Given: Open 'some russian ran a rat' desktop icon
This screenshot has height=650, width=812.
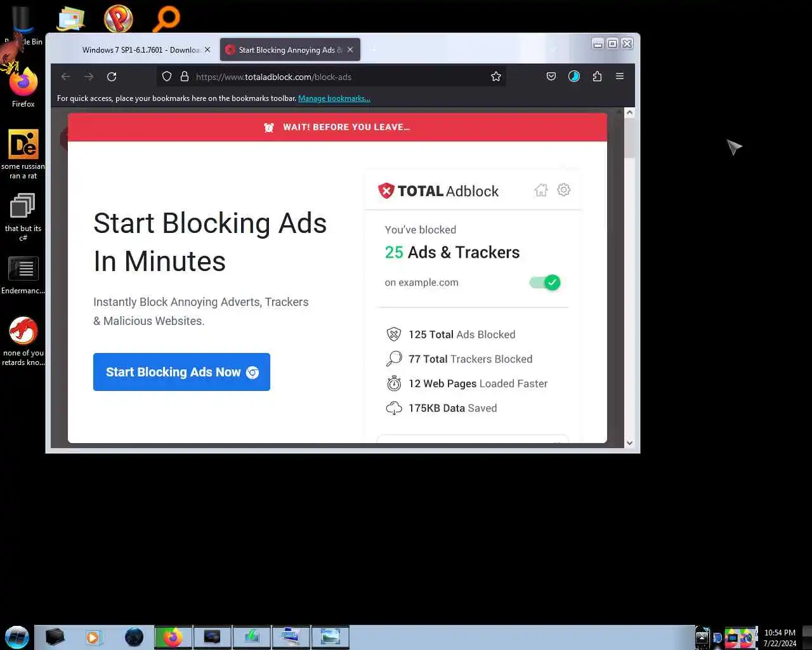Looking at the screenshot, I should point(23,154).
